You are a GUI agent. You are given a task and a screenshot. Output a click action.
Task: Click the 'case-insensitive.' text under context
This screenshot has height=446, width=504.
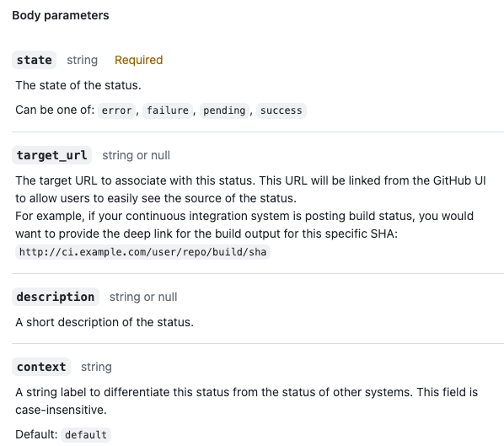(x=61, y=410)
